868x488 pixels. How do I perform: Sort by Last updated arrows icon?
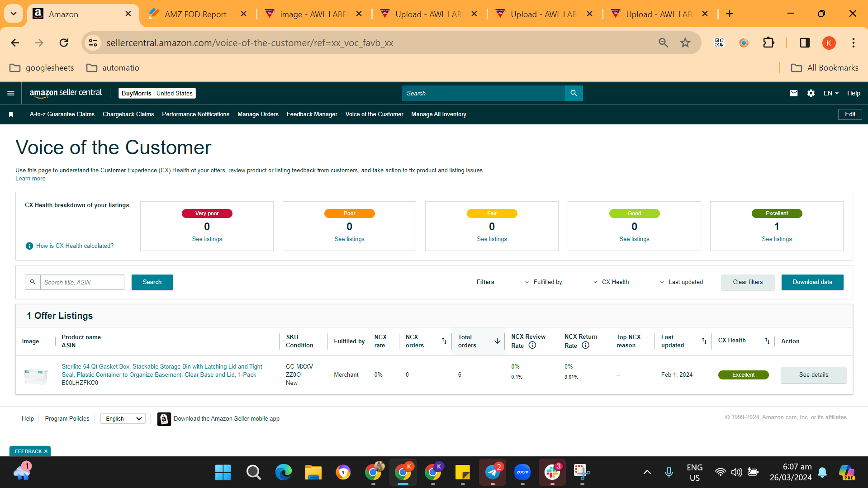(704, 341)
